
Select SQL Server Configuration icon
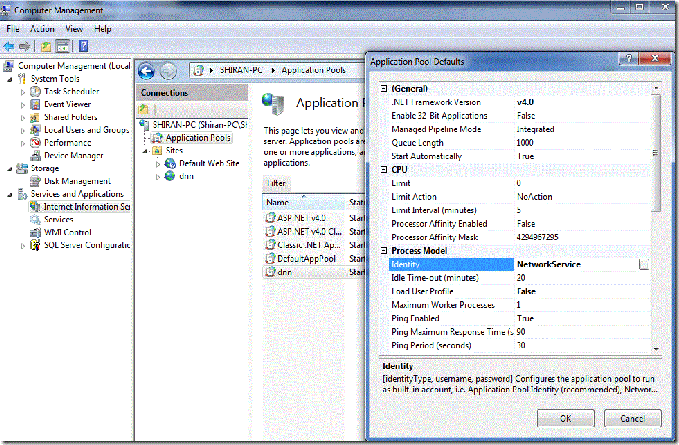(x=36, y=245)
